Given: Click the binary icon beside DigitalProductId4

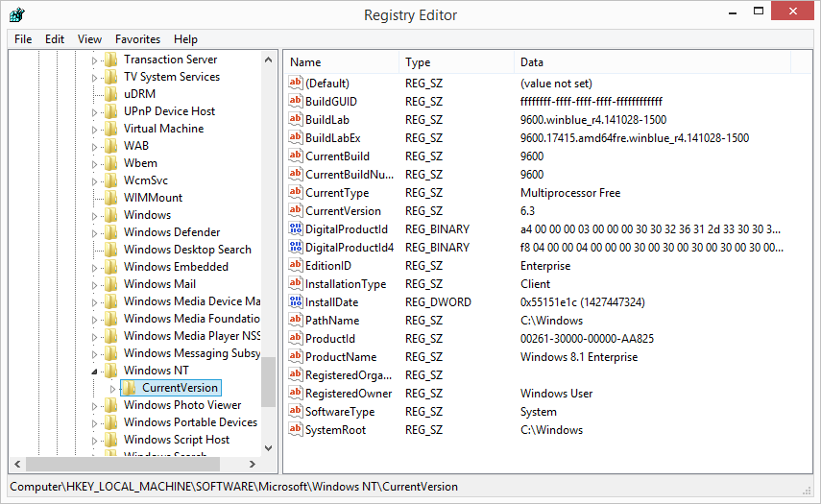Looking at the screenshot, I should tap(296, 247).
